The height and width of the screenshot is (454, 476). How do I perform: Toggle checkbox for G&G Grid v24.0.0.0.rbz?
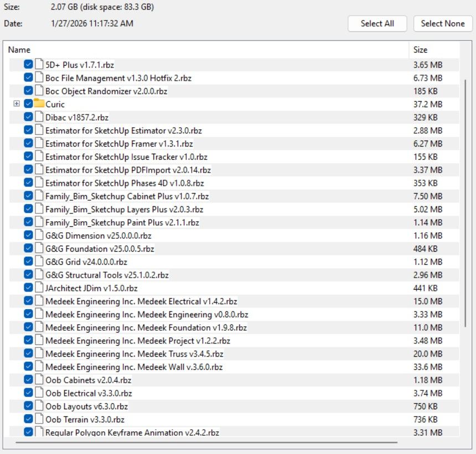[28, 262]
